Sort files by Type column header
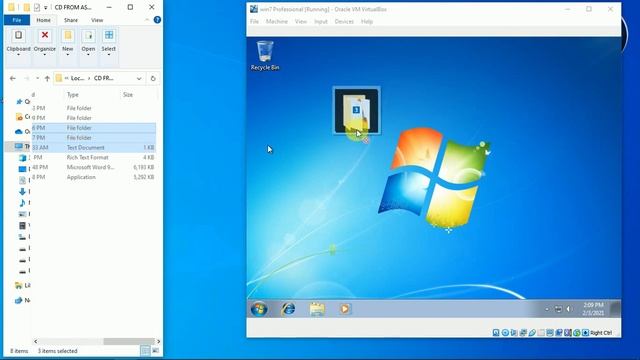Image resolution: width=640 pixels, height=360 pixels. (73, 95)
